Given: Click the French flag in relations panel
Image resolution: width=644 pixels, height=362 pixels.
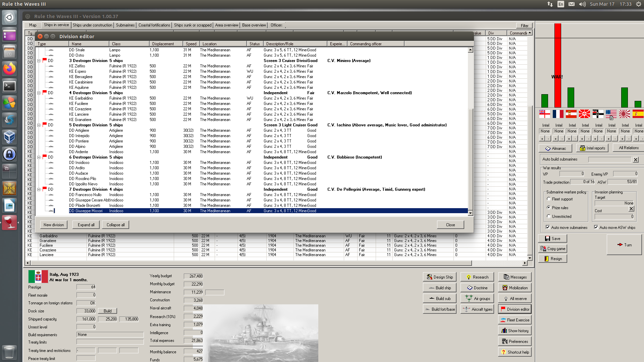Looking at the screenshot, I should point(558,114).
